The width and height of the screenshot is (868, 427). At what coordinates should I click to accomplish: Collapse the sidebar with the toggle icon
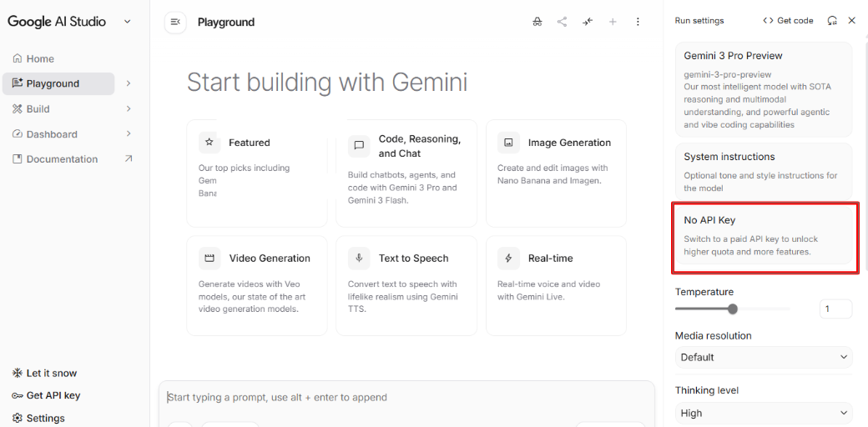(175, 22)
